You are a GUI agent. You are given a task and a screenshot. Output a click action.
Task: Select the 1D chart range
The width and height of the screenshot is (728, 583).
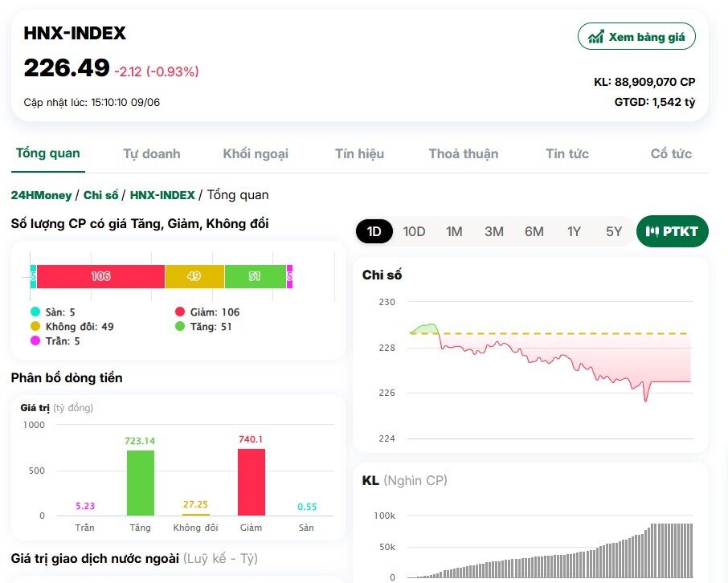pos(374,231)
